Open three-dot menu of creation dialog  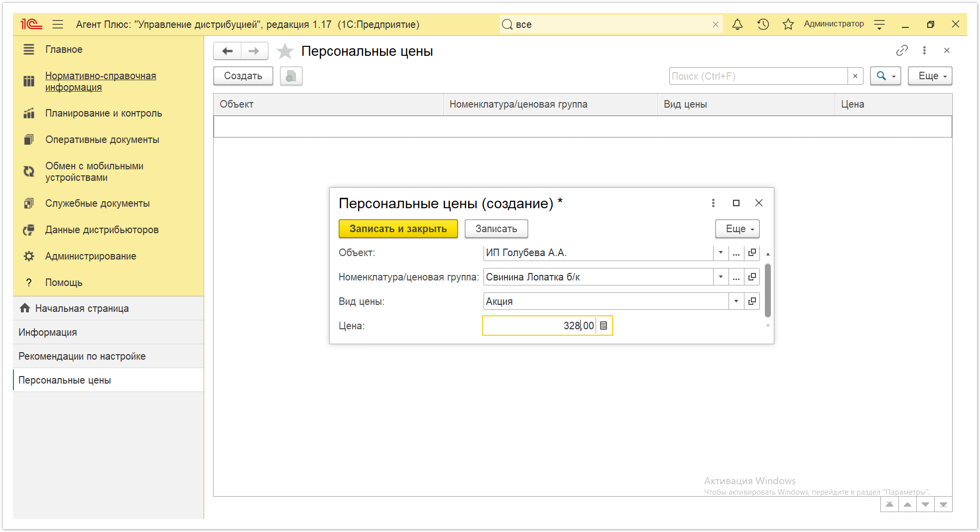(x=713, y=203)
